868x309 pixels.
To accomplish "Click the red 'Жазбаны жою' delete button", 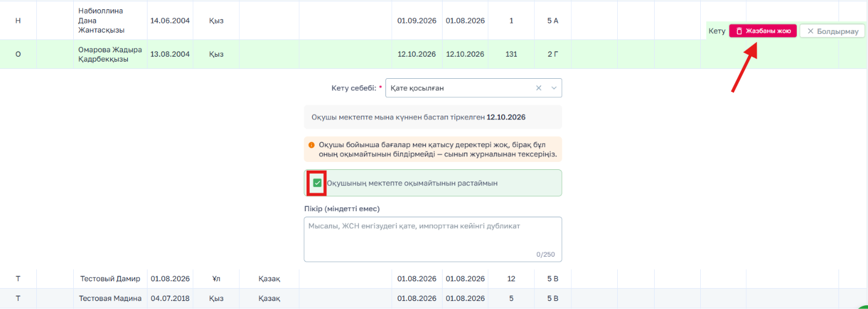I will (763, 31).
